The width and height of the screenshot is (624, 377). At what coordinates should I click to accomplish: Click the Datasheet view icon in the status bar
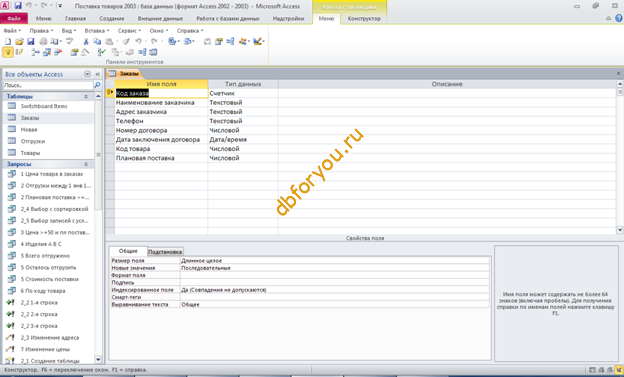pos(592,370)
